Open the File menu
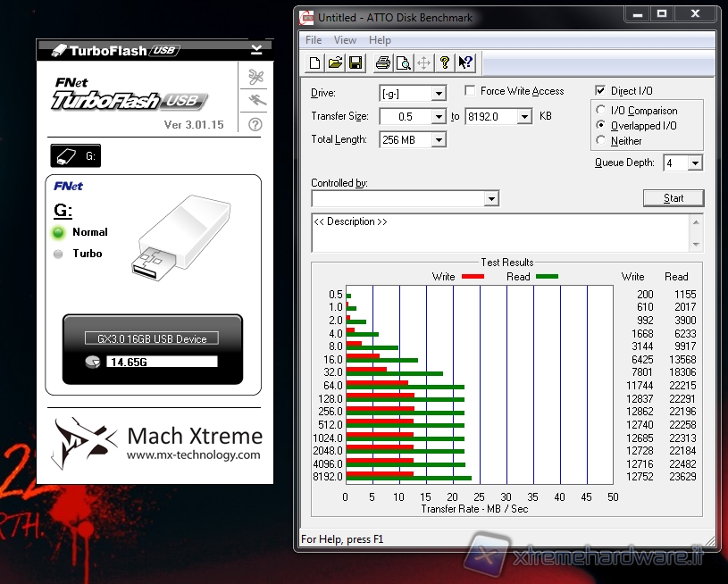The width and height of the screenshot is (728, 584). coord(314,40)
